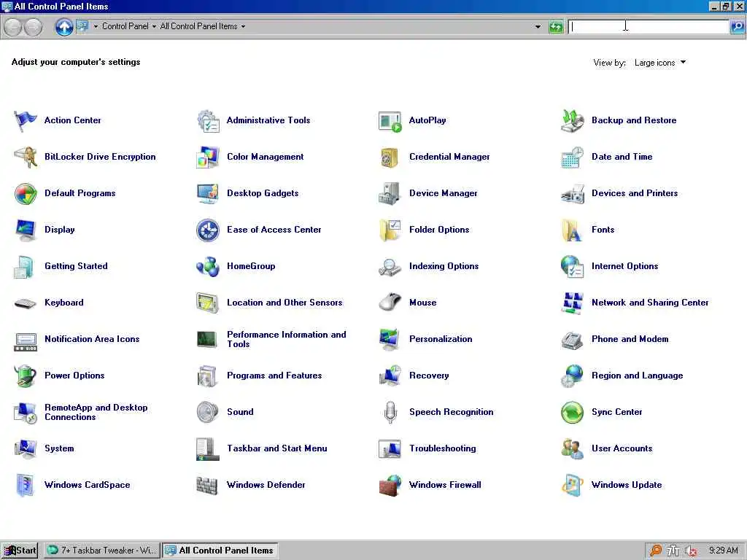Image resolution: width=747 pixels, height=560 pixels.
Task: Open the Troubleshooting link
Action: [x=443, y=448]
